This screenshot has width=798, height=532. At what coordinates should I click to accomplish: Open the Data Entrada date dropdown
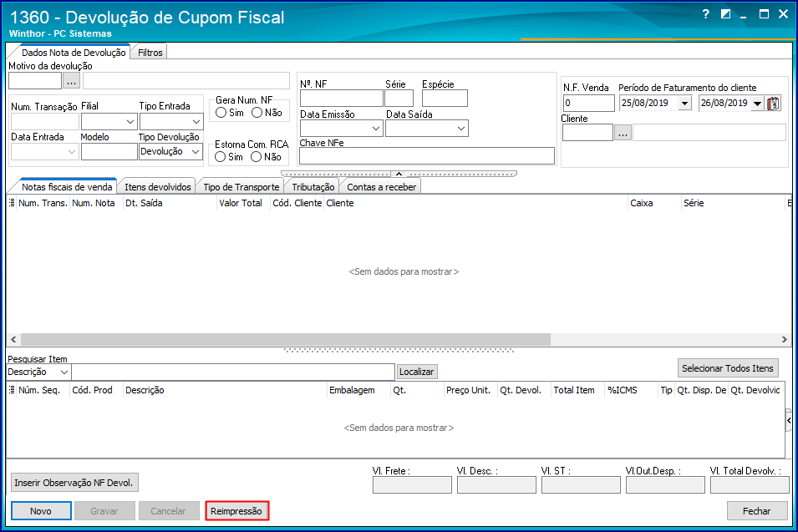(x=72, y=151)
